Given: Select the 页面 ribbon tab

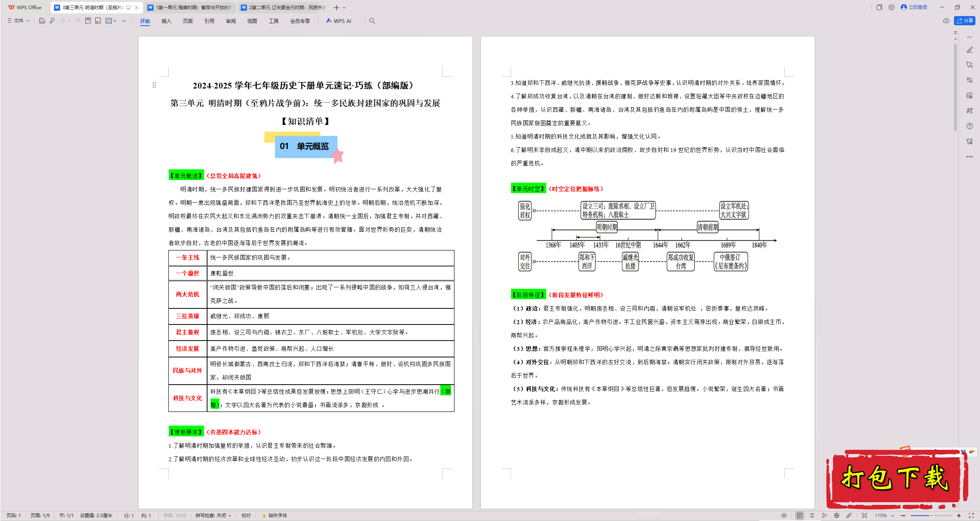Looking at the screenshot, I should [188, 21].
